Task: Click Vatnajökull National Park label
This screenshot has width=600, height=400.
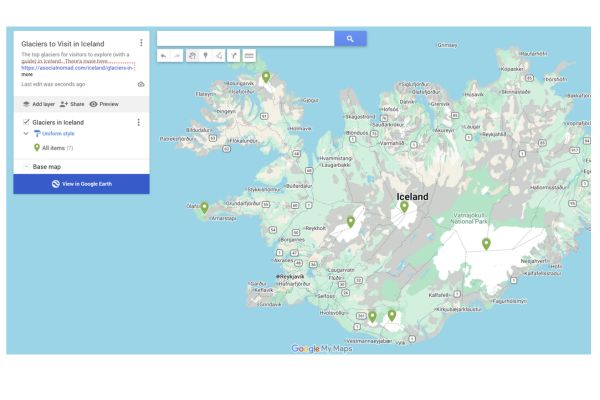Action: [x=469, y=218]
